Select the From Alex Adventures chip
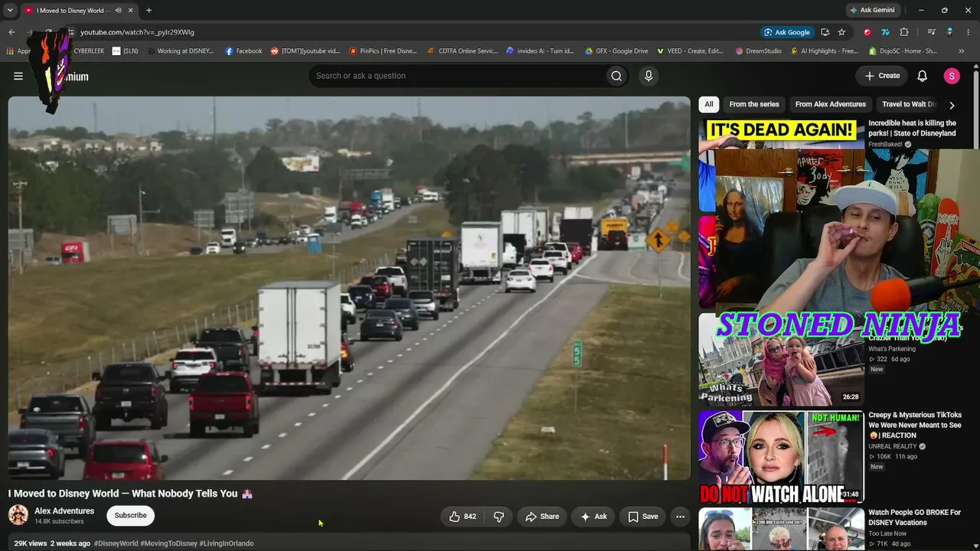The image size is (980, 551). (831, 105)
